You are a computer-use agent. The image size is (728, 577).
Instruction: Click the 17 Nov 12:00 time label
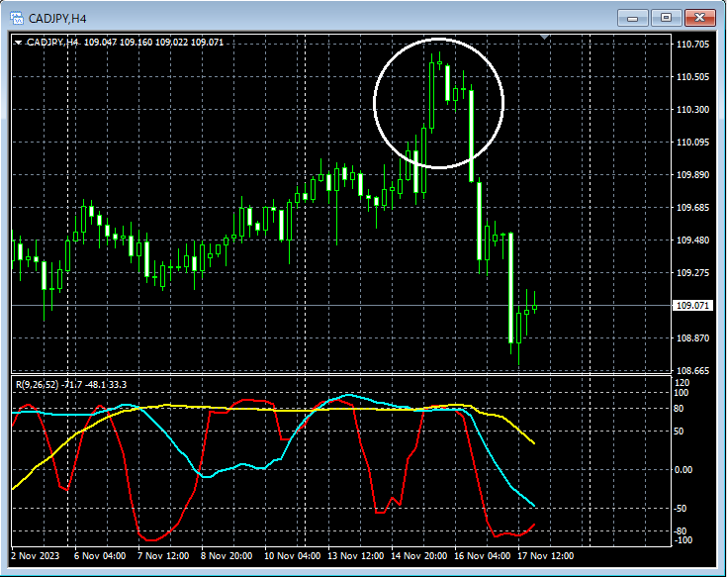coord(546,555)
